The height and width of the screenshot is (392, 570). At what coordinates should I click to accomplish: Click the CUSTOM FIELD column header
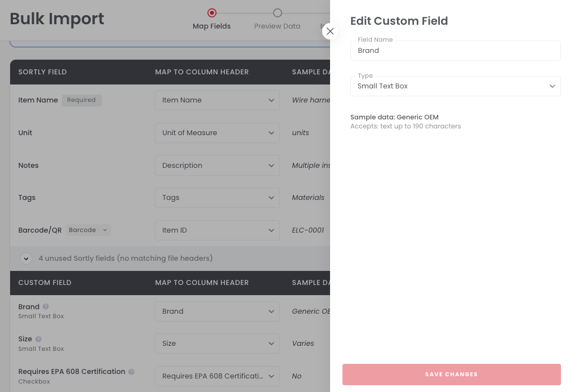[44, 283]
